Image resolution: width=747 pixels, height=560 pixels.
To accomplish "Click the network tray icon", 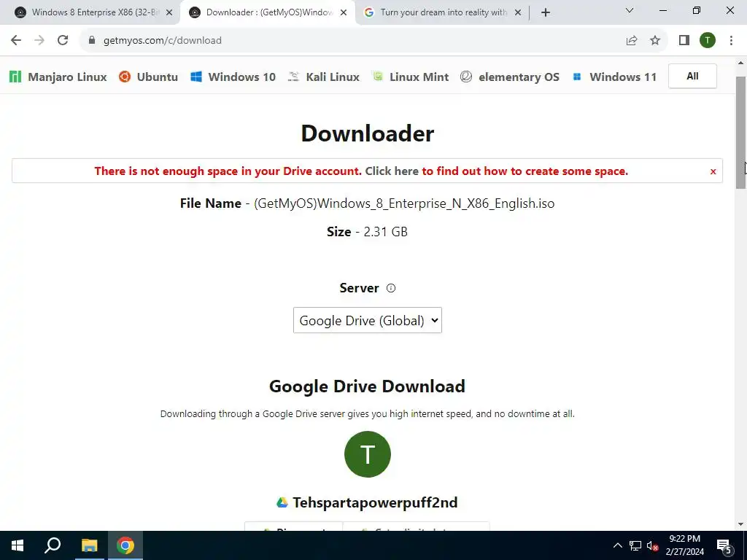I will pyautogui.click(x=635, y=545).
